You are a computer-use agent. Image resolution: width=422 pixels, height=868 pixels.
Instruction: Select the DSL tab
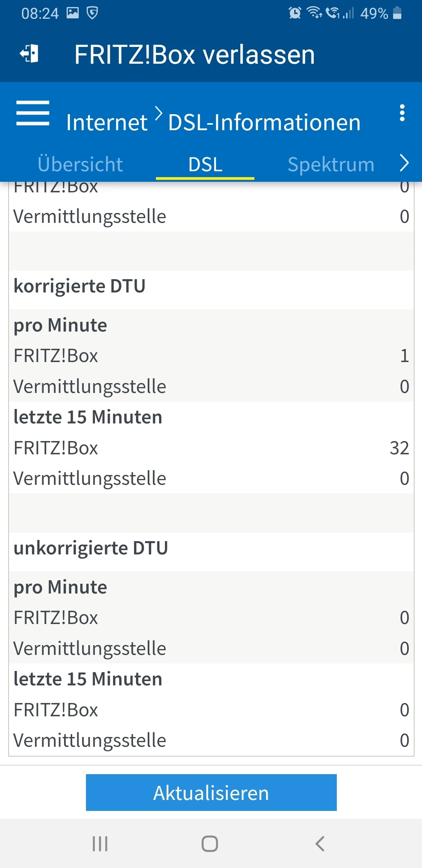point(205,164)
